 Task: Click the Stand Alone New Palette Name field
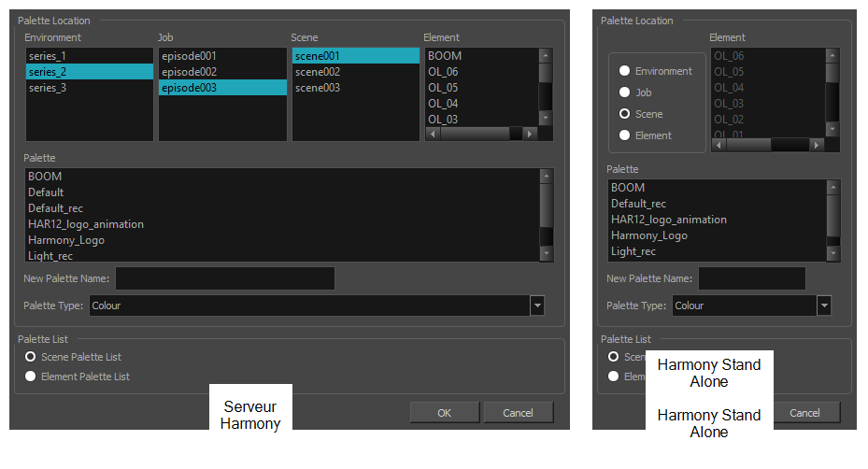point(752,278)
